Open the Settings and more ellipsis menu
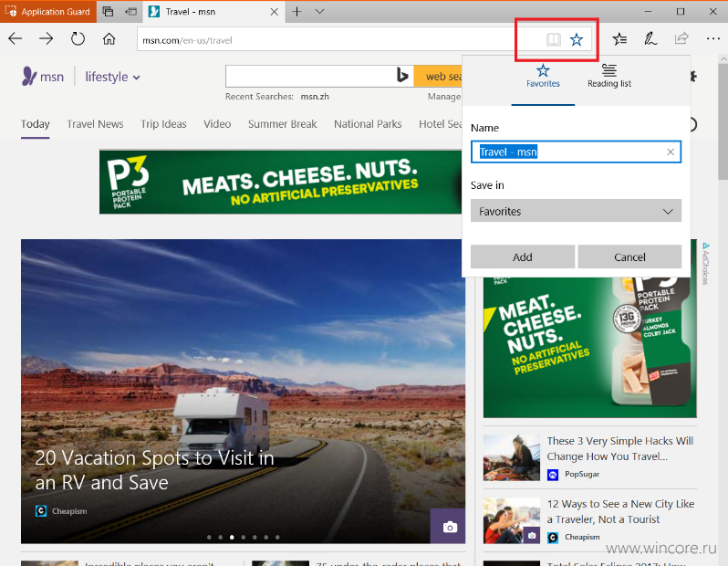Viewport: 728px width, 566px height. pos(713,38)
